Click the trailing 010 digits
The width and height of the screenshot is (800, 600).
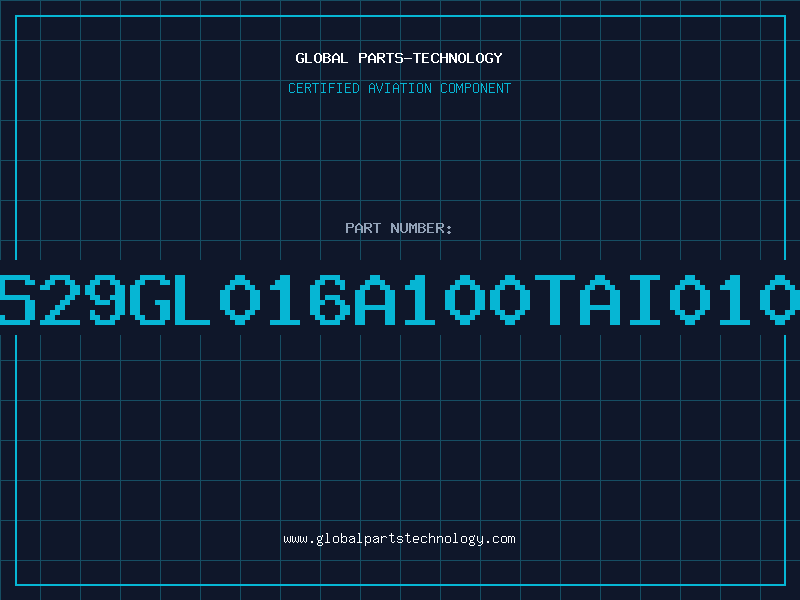[735, 299]
